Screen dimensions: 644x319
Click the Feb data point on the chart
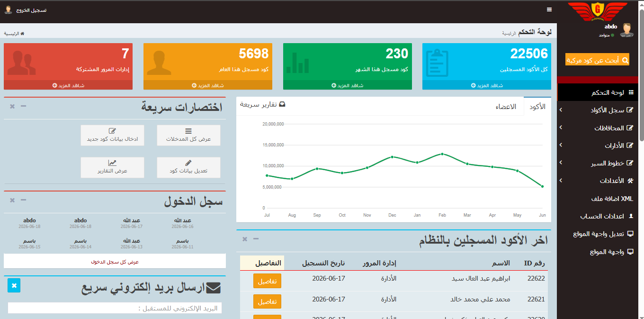(442, 154)
